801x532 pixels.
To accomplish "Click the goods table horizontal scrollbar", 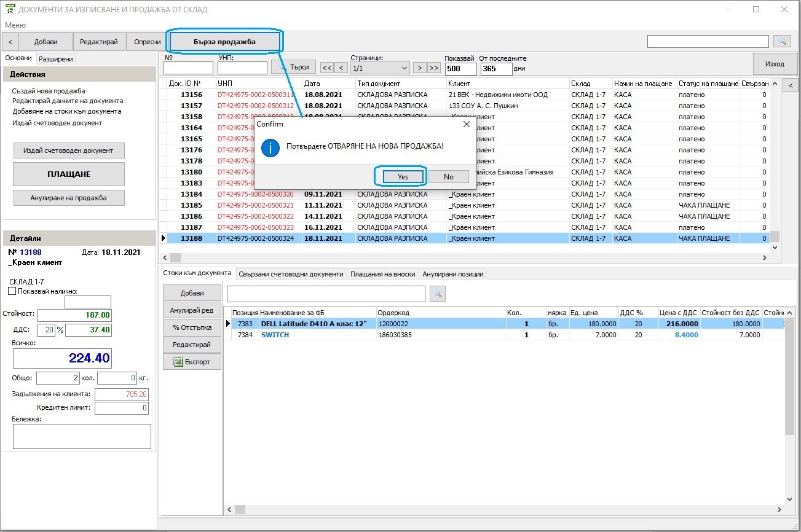I will (x=504, y=510).
